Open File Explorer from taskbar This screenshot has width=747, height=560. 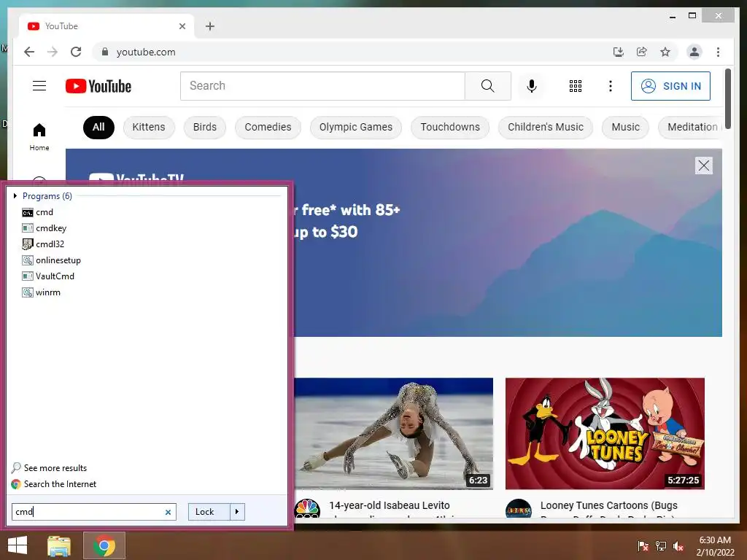(59, 545)
